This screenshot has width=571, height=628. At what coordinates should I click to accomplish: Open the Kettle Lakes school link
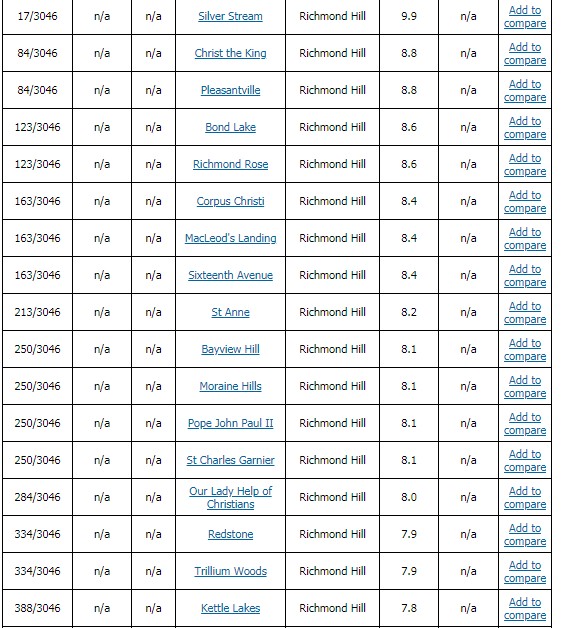(x=230, y=608)
